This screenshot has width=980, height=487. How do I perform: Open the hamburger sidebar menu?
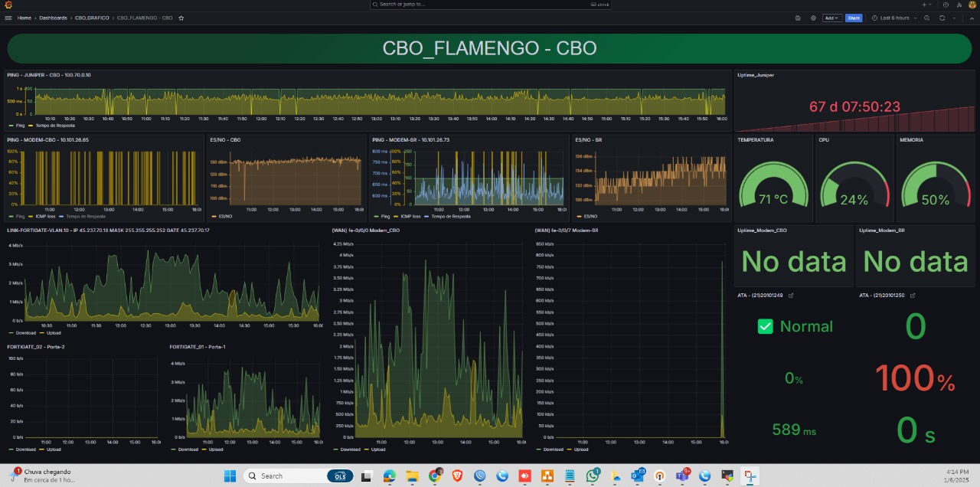(x=8, y=18)
